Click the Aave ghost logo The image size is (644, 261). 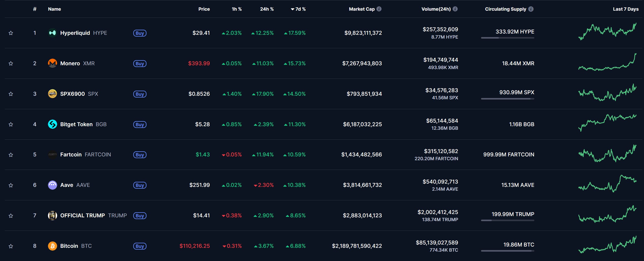(x=53, y=185)
